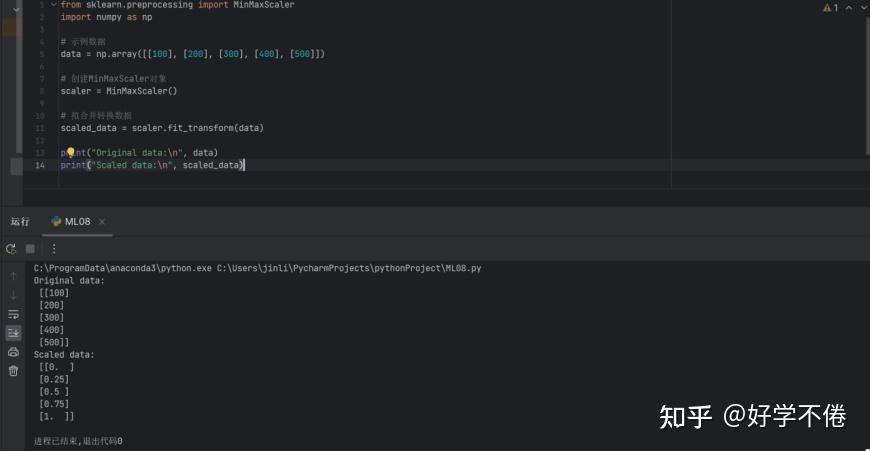Viewport: 870px width, 452px height.
Task: Go to previous highlighted problem arrow
Action: 849,8
